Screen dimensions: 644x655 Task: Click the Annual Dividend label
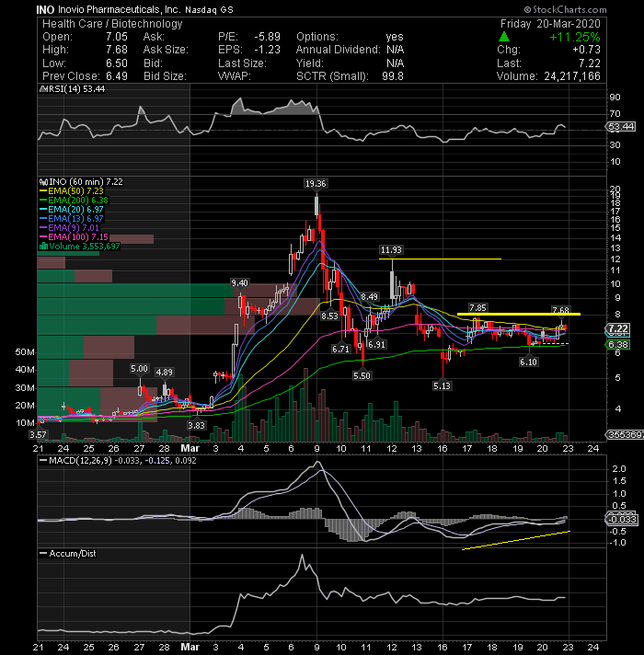tap(339, 50)
